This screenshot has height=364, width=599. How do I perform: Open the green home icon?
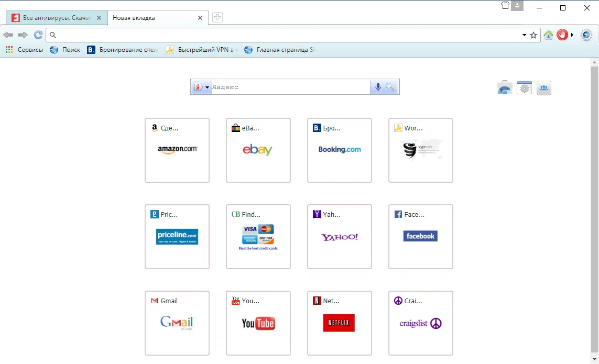(x=549, y=35)
